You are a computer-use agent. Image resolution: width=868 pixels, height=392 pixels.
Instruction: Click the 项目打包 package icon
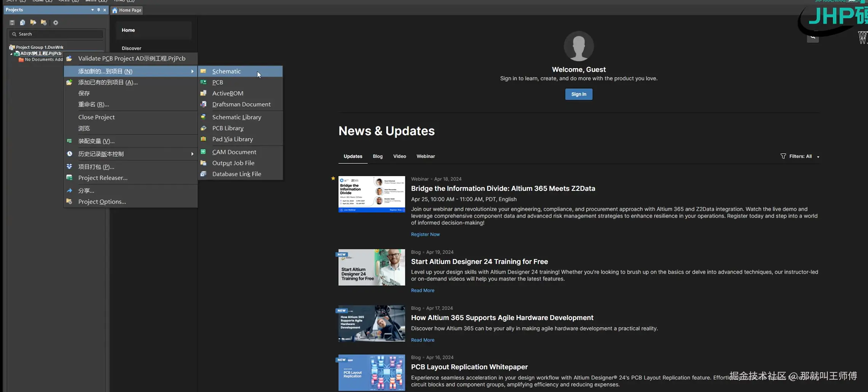[x=69, y=166]
